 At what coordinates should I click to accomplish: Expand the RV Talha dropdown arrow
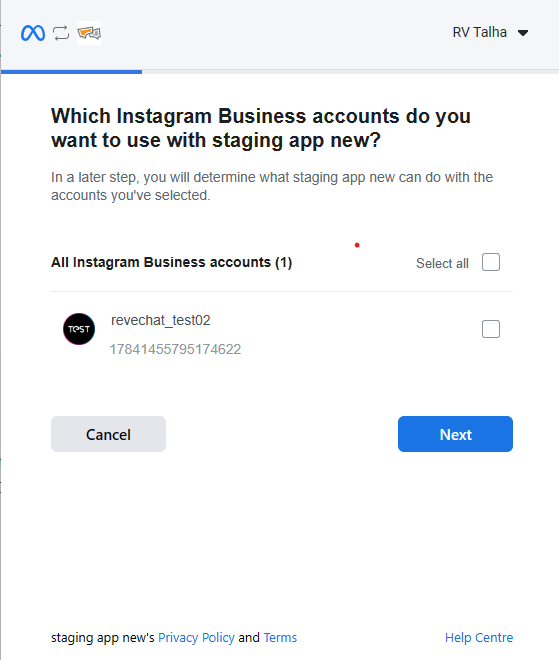523,33
